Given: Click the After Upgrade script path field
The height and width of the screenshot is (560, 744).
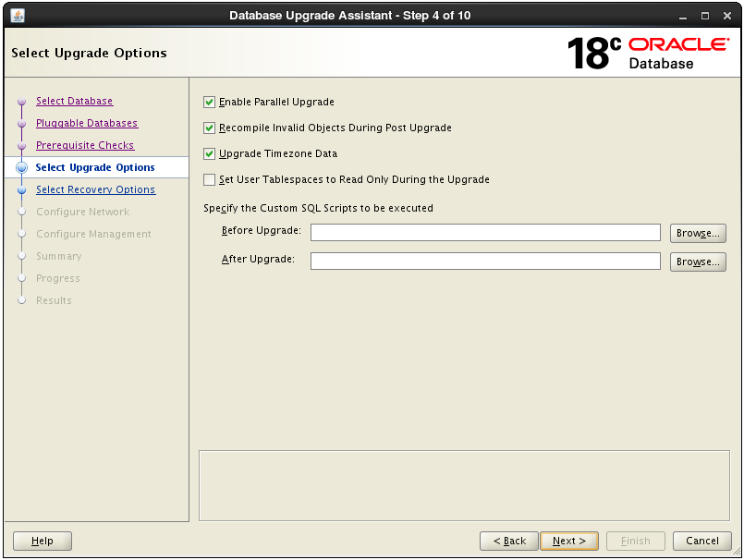Looking at the screenshot, I should point(485,261).
